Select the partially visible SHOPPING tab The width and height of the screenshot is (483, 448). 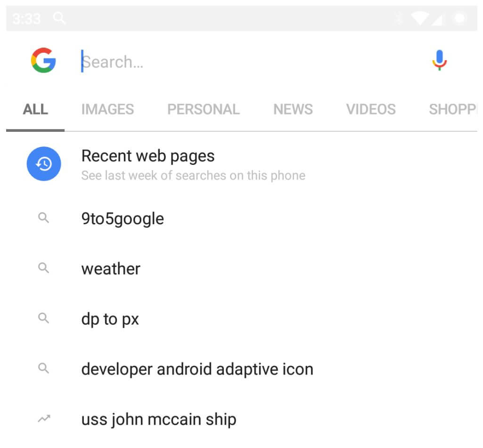coord(452,109)
